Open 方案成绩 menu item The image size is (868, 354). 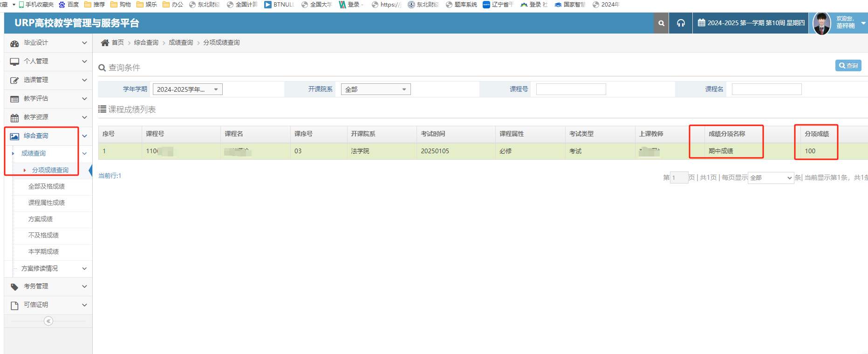pyautogui.click(x=41, y=219)
